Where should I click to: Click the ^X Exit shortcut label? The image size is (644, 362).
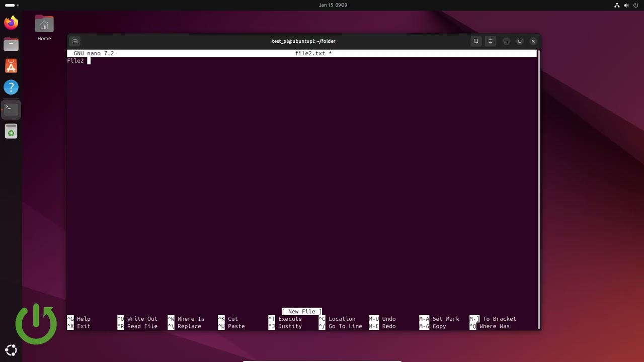tap(79, 326)
